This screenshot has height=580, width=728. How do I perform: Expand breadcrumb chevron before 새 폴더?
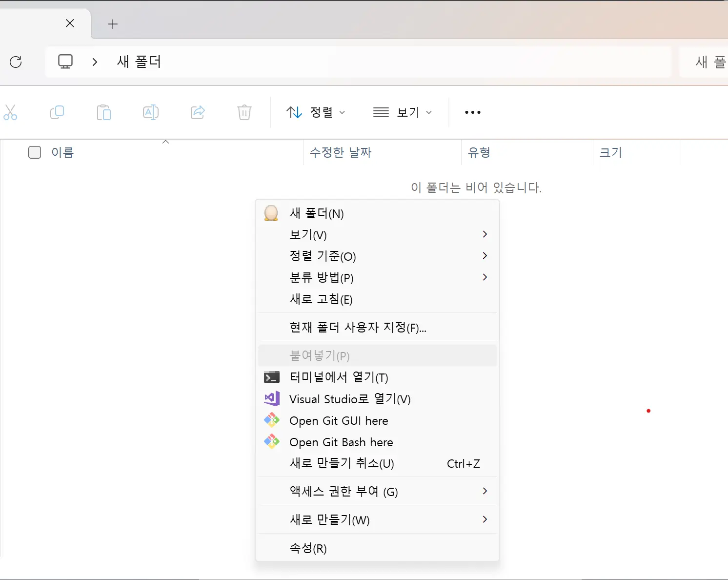(x=95, y=62)
